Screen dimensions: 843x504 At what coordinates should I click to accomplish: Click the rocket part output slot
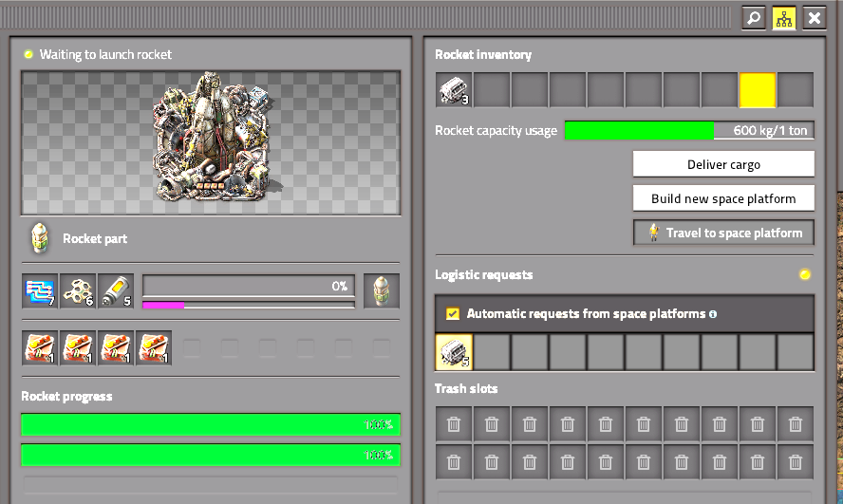click(x=382, y=291)
